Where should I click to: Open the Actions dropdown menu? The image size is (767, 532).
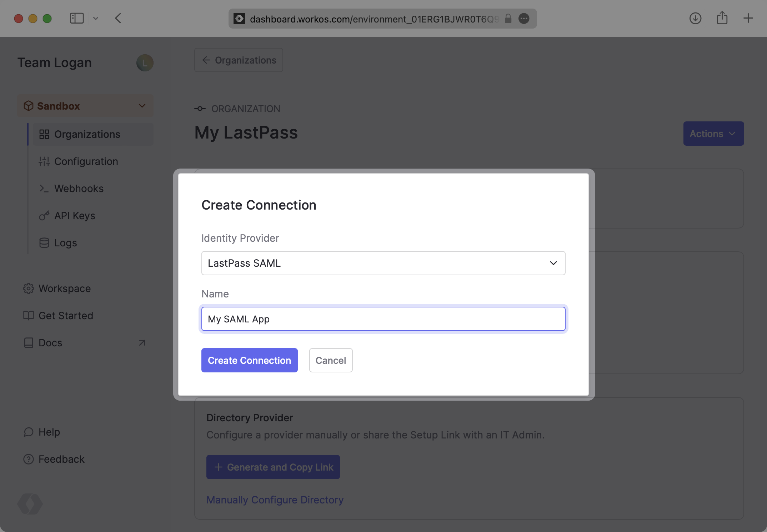pyautogui.click(x=713, y=134)
